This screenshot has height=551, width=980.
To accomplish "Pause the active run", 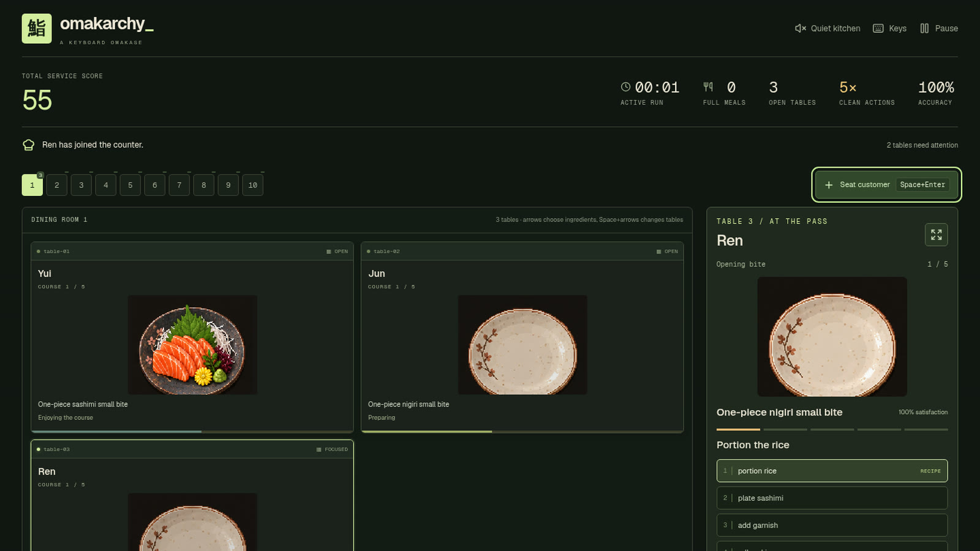I will (939, 28).
